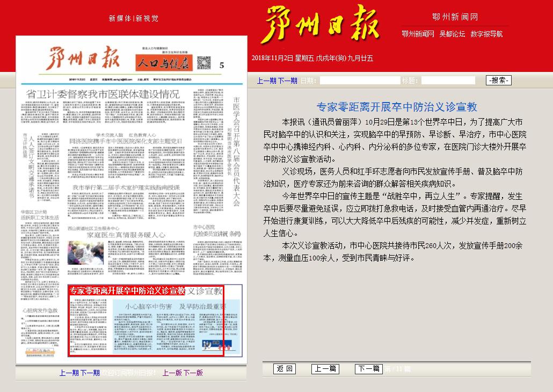Image resolution: width=553 pixels, height=392 pixels.
Task: Go to the previous article with 上一篇
Action: click(325, 369)
